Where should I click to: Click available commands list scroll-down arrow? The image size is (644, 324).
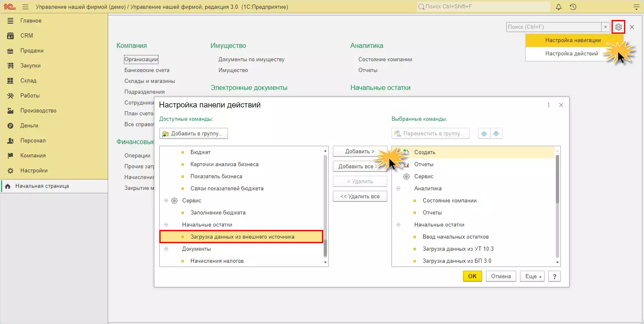pyautogui.click(x=325, y=263)
